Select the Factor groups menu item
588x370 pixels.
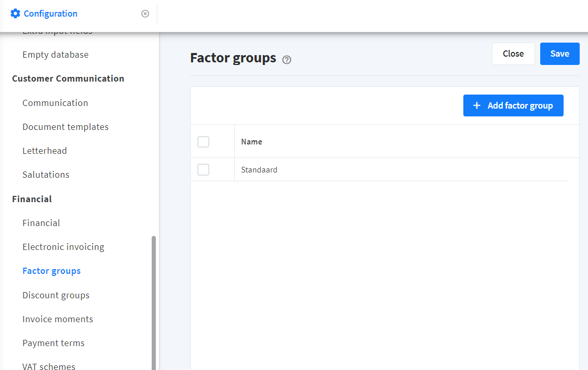[51, 271]
